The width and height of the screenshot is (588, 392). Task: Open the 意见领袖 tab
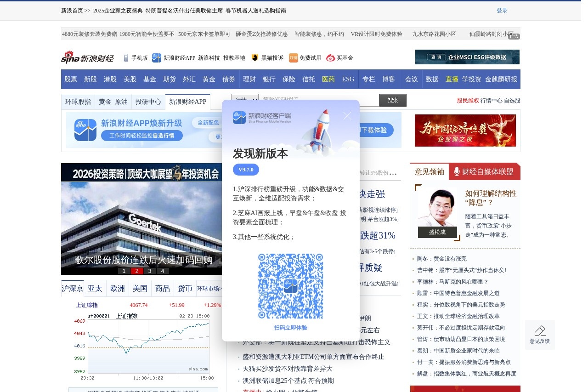430,171
